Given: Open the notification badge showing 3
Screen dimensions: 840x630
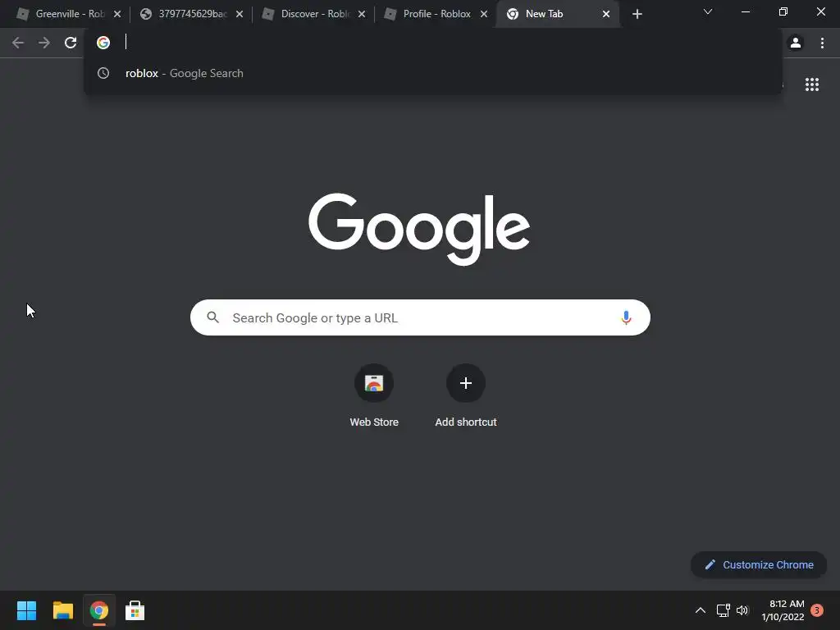Looking at the screenshot, I should (816, 610).
